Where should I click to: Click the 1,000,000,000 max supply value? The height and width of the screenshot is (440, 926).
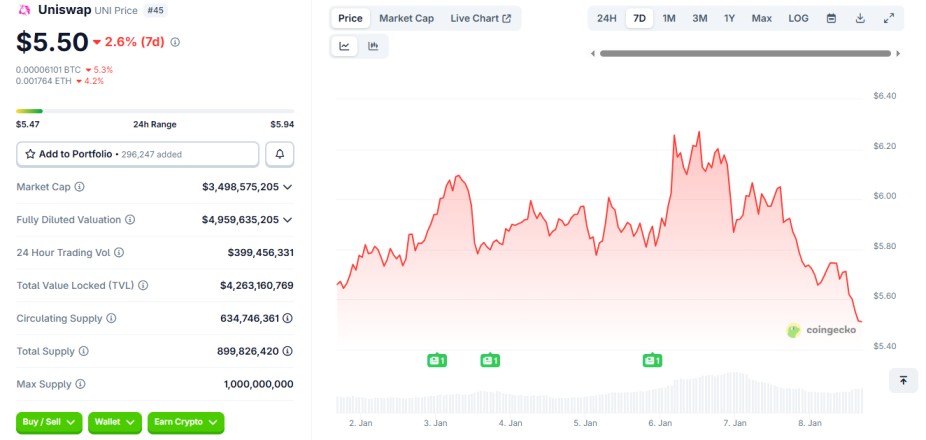[x=259, y=384]
